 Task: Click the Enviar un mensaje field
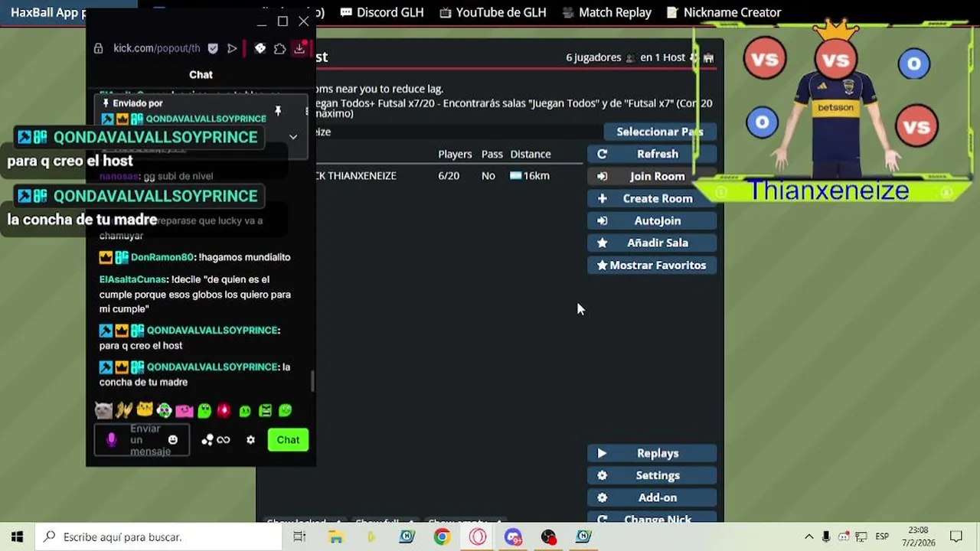[x=142, y=440]
